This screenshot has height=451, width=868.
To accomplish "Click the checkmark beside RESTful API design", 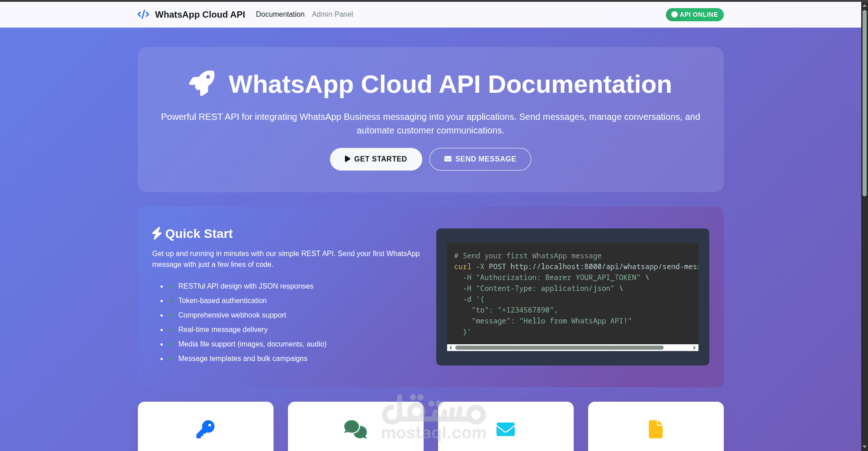I will click(x=171, y=286).
